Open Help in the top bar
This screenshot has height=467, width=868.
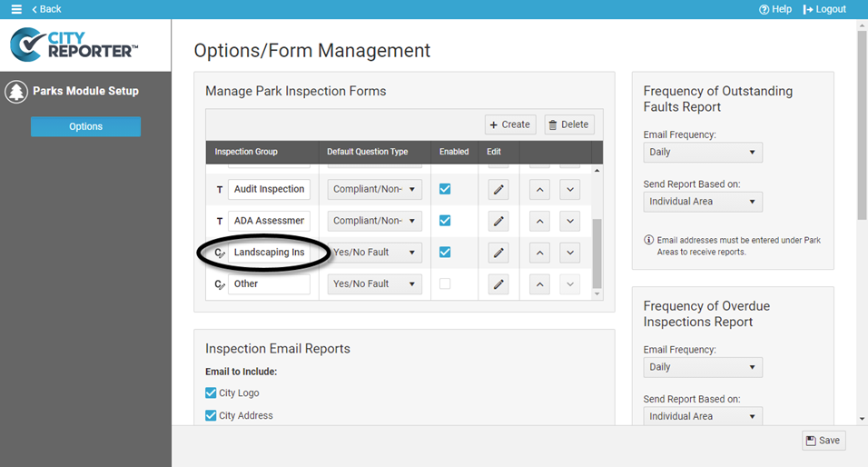[x=775, y=9]
